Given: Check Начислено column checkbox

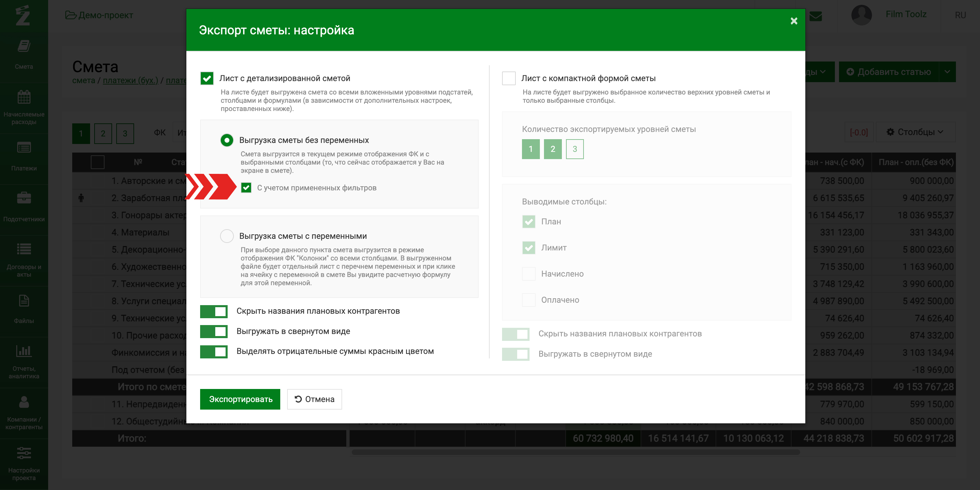Looking at the screenshot, I should click(529, 274).
